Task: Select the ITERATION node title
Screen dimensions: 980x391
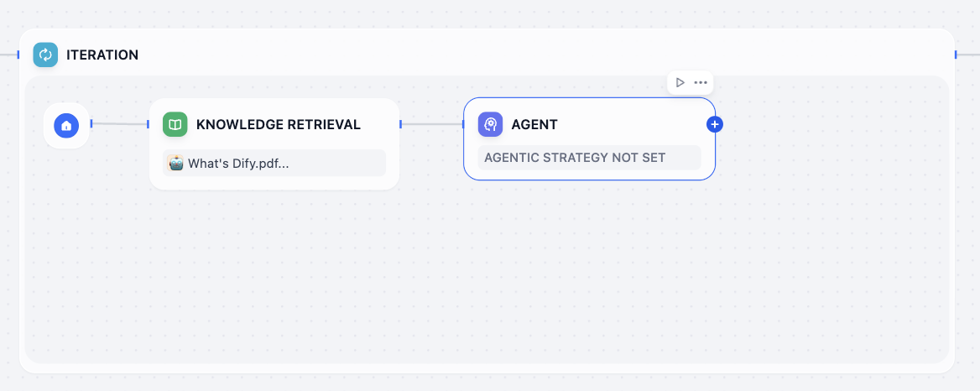Action: coord(102,55)
